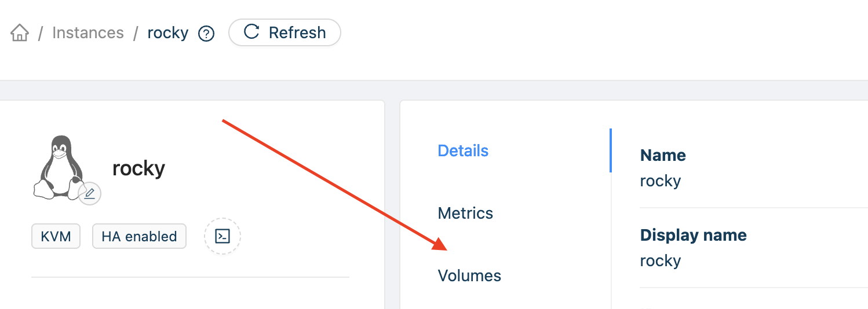Click the KVM hypervisor tag
Image resolution: width=868 pixels, height=309 pixels.
tap(56, 236)
